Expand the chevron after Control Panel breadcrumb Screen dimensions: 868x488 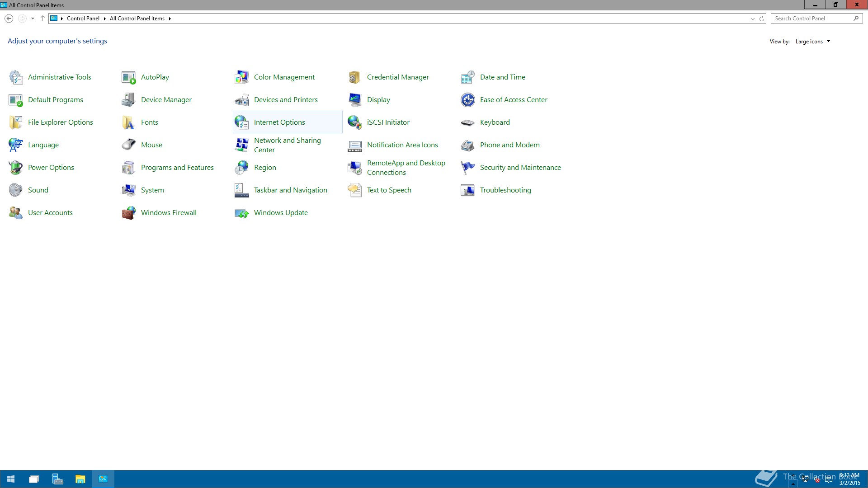(104, 19)
